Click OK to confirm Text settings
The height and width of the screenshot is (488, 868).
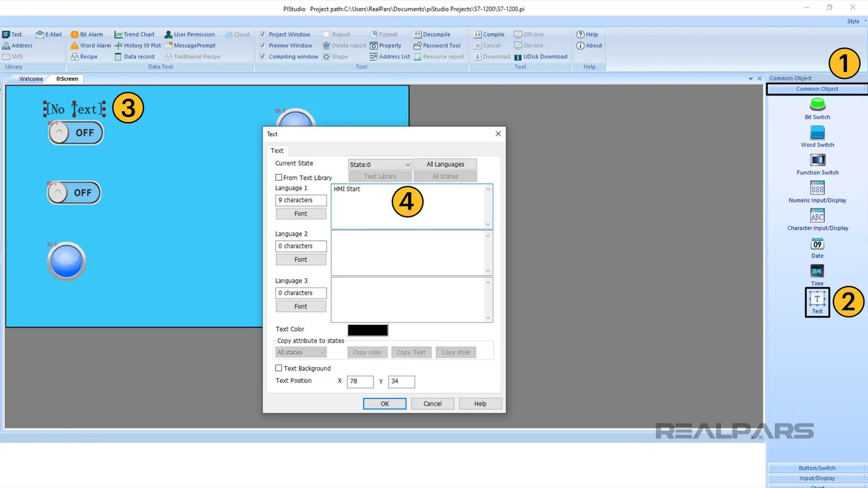point(385,404)
